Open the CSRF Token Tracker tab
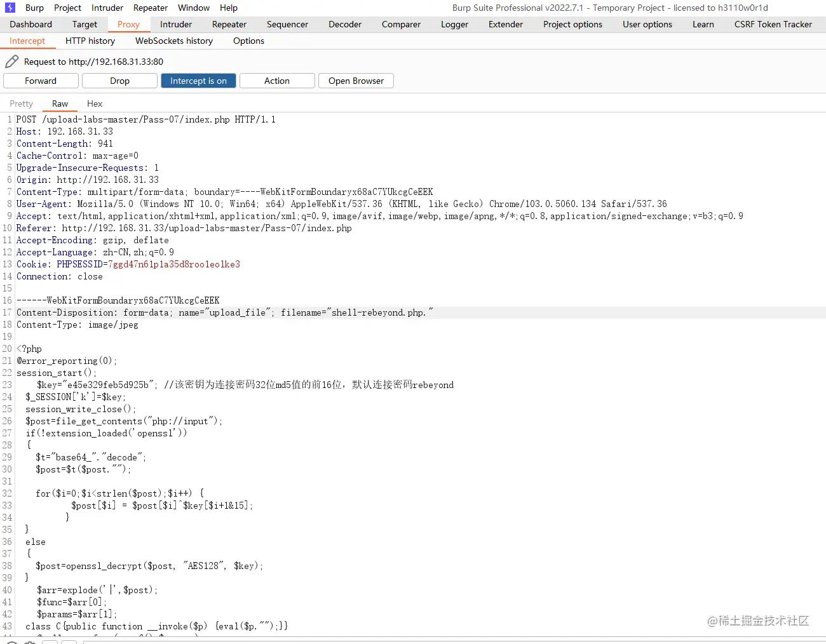826x644 pixels. pyautogui.click(x=773, y=24)
